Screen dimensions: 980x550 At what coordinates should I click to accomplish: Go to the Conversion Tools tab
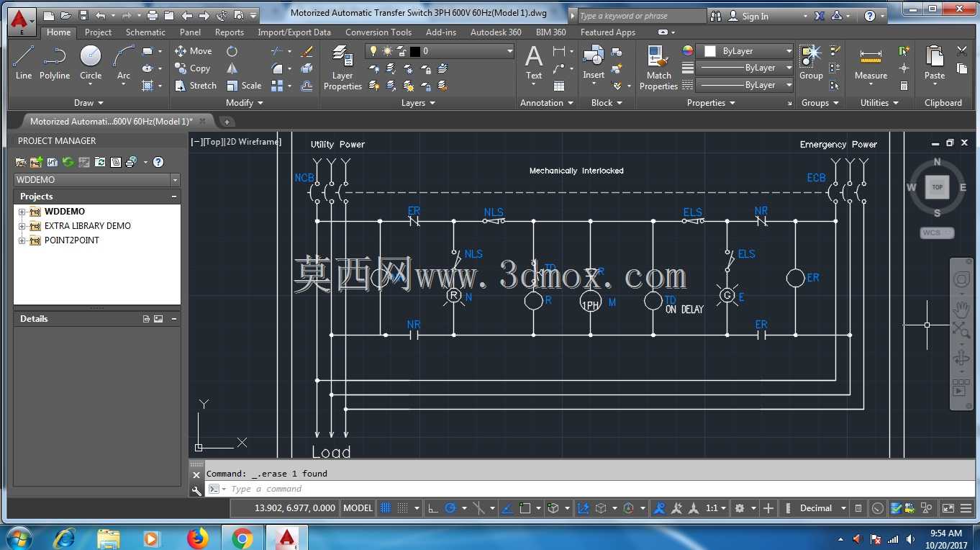[378, 32]
